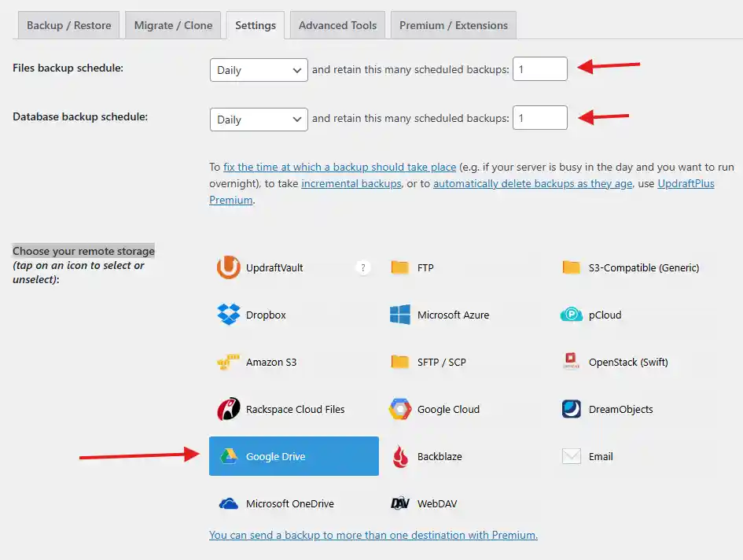This screenshot has width=743, height=560.
Task: Click the Database backup schedule label
Action: pyautogui.click(x=80, y=116)
